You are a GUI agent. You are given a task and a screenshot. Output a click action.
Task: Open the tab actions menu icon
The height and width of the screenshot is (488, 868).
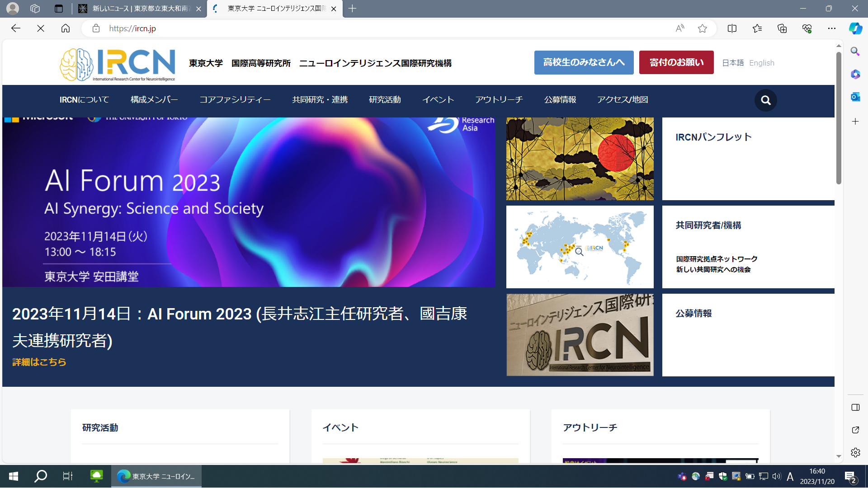59,9
